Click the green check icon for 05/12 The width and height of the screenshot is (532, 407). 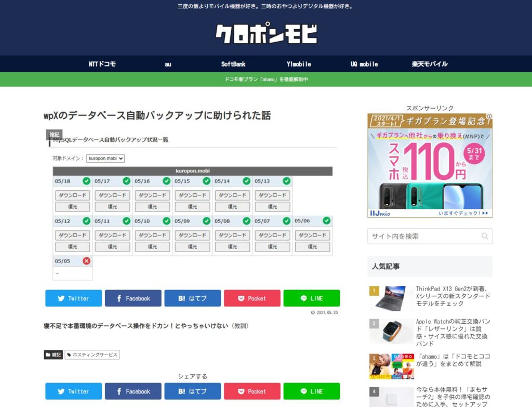pos(87,221)
